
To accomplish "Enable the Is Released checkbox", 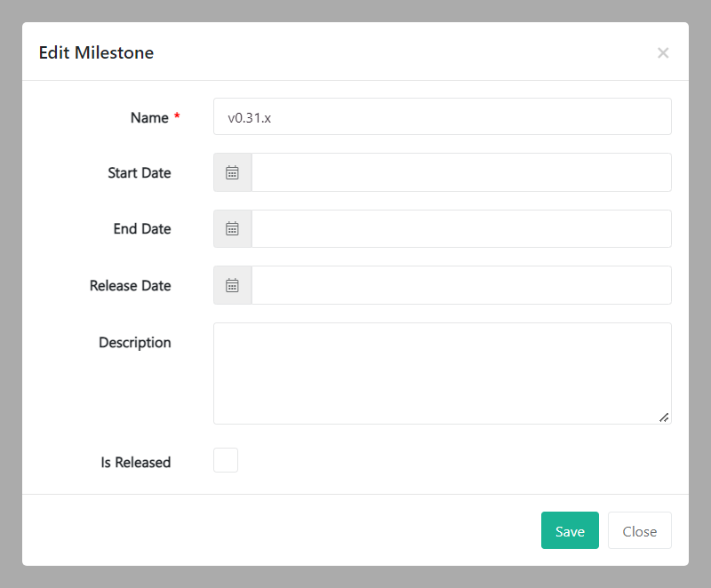I will coord(226,460).
